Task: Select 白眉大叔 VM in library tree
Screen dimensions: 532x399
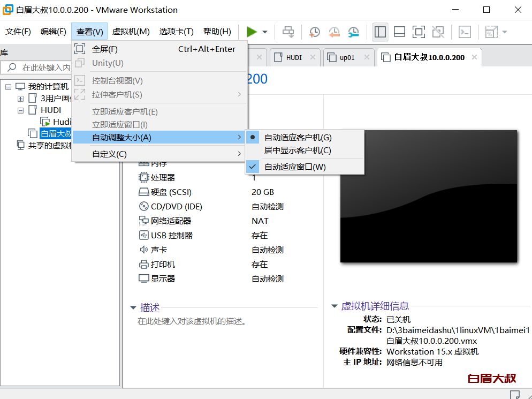Action: click(x=56, y=133)
